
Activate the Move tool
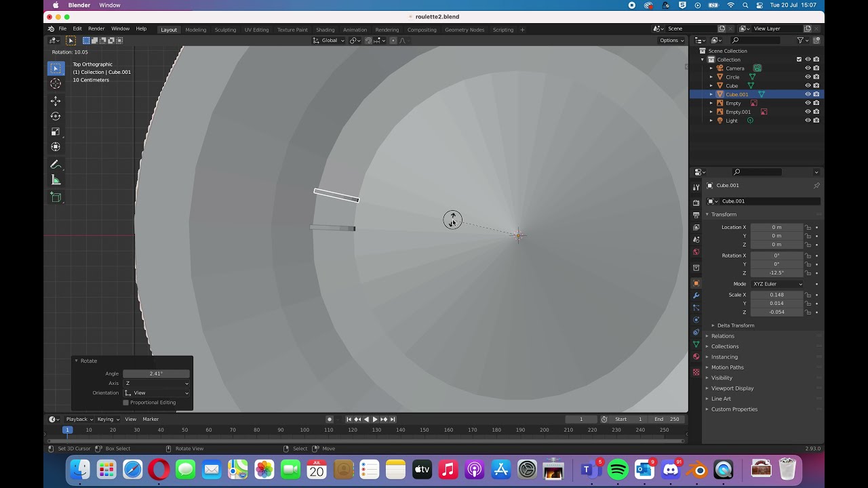[56, 101]
